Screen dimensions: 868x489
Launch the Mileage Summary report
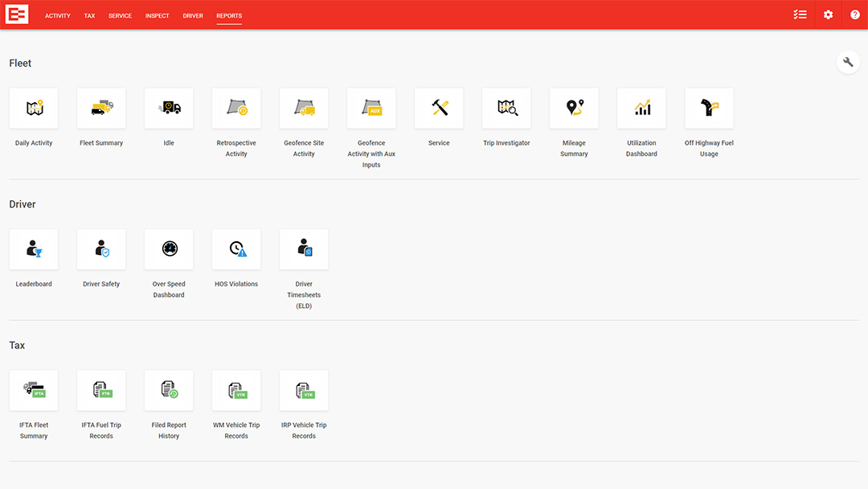tap(574, 109)
